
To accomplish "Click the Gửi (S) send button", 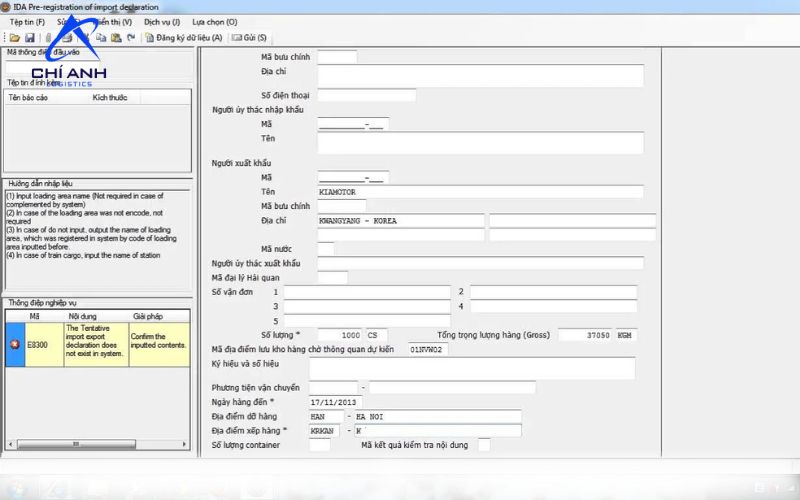I will 249,38.
